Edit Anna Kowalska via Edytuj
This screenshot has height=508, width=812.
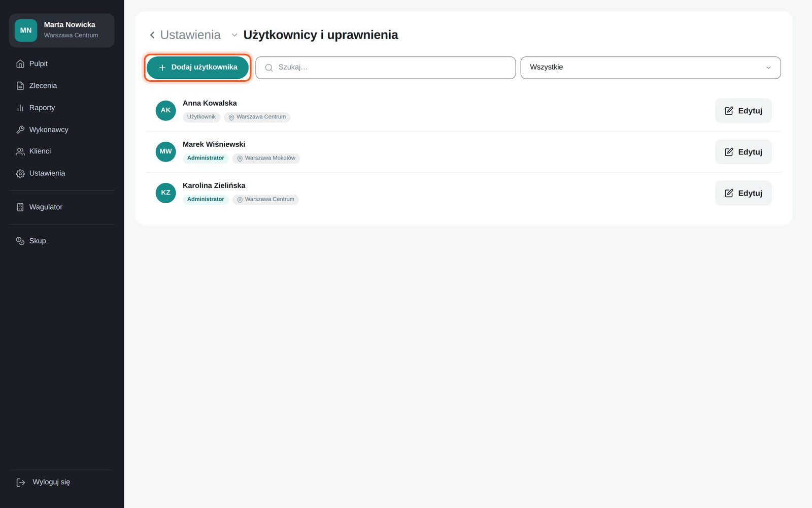pos(743,111)
